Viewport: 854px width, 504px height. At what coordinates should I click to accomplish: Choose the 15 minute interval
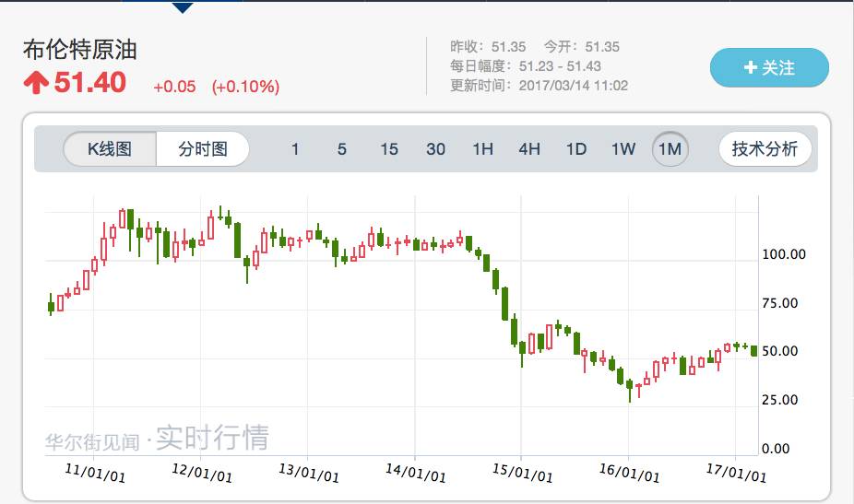pyautogui.click(x=389, y=148)
